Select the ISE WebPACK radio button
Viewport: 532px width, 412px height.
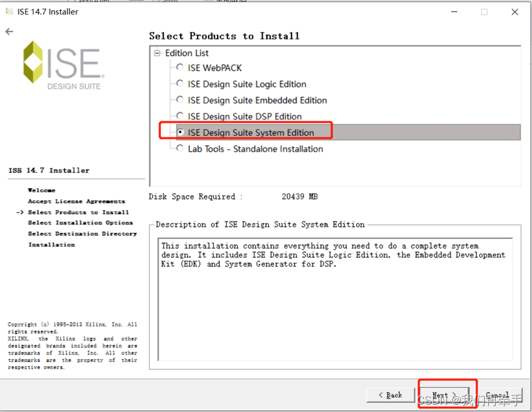[180, 68]
